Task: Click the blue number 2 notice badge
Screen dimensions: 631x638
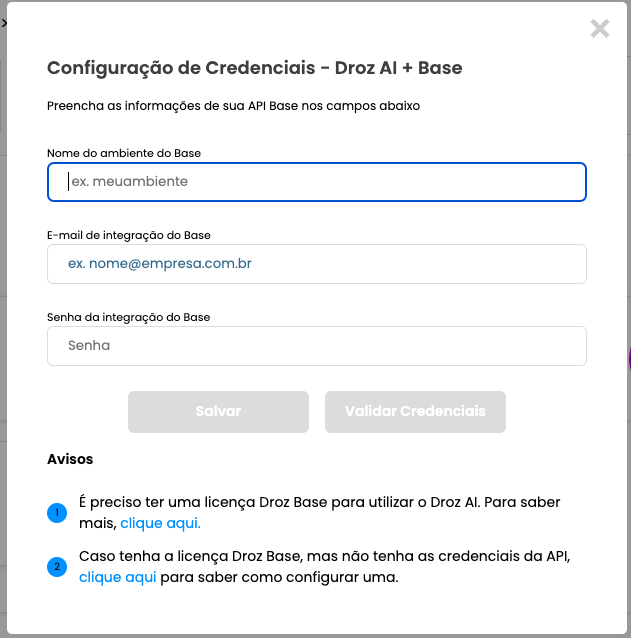Action: (x=57, y=567)
